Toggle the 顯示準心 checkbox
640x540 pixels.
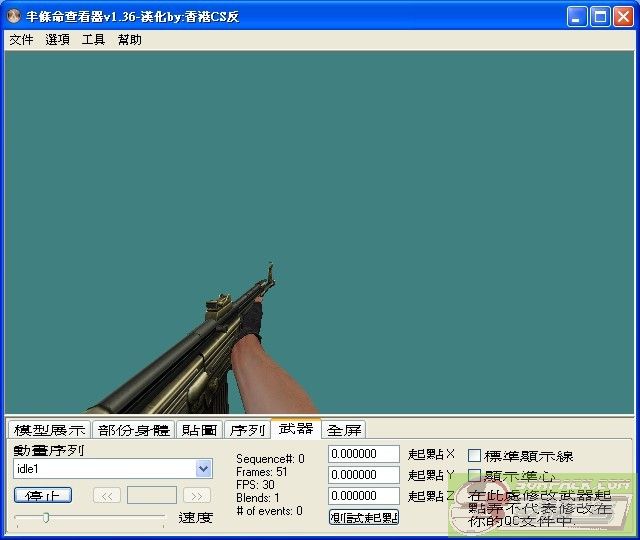(475, 476)
